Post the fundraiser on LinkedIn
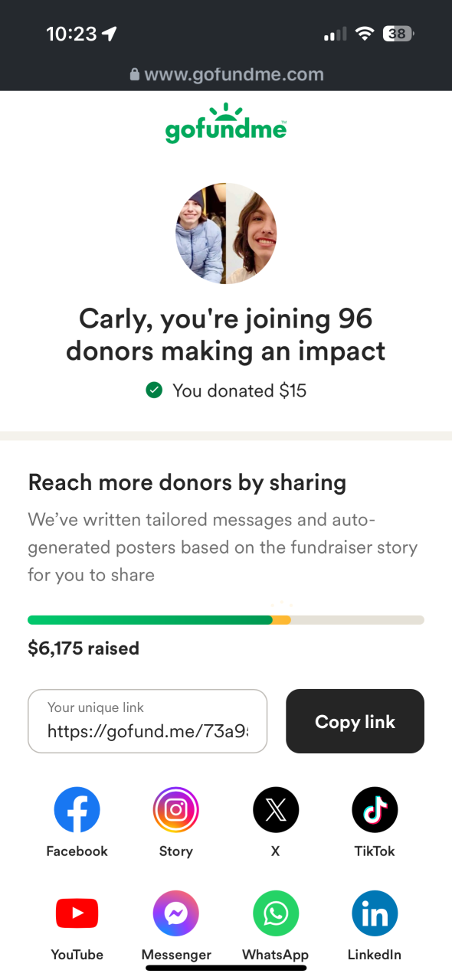Viewport: 452px width, 980px height. coord(375,913)
